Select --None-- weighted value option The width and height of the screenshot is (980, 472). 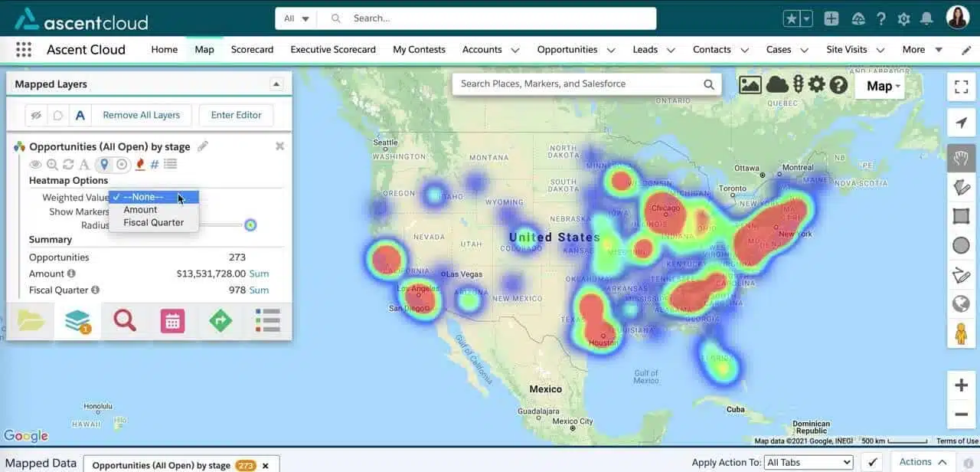(154, 197)
